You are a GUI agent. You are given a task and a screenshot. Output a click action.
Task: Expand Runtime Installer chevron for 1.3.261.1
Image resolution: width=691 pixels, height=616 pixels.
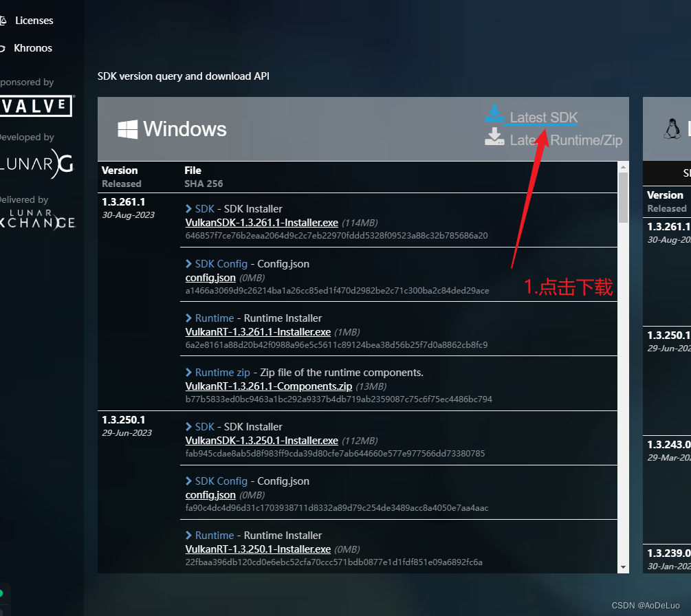(188, 318)
